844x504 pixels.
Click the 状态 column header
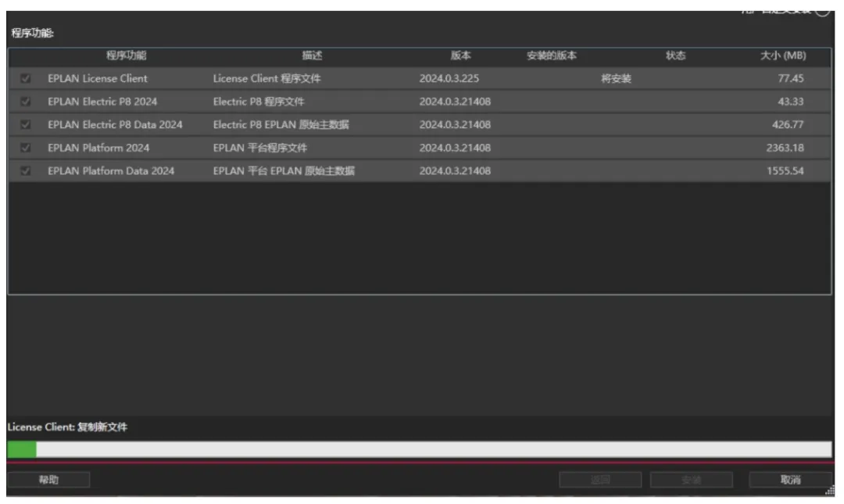675,55
